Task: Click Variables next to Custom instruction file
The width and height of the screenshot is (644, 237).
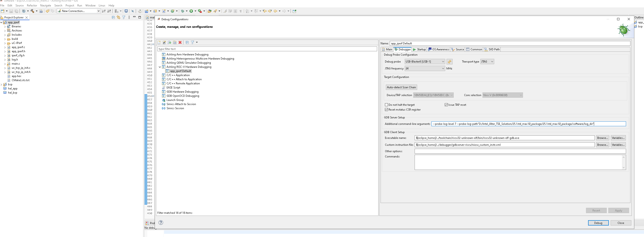Action: click(618, 145)
